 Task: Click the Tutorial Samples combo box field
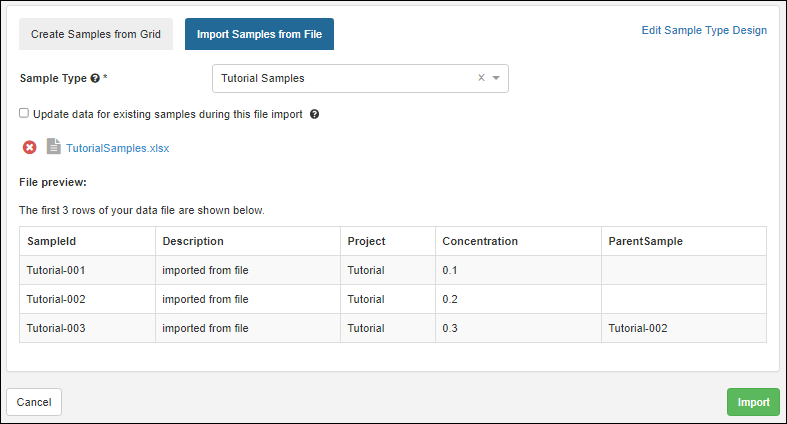[x=340, y=78]
